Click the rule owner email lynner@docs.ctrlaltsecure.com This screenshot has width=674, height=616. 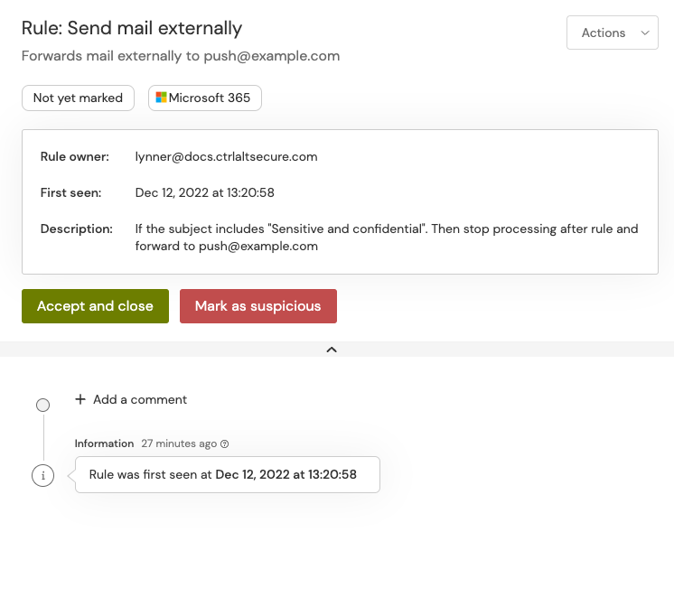[226, 156]
